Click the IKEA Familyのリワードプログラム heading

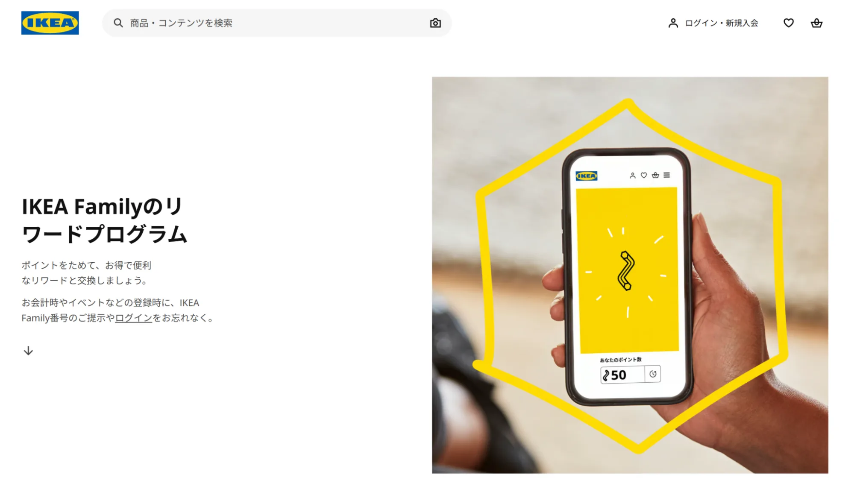click(x=105, y=220)
